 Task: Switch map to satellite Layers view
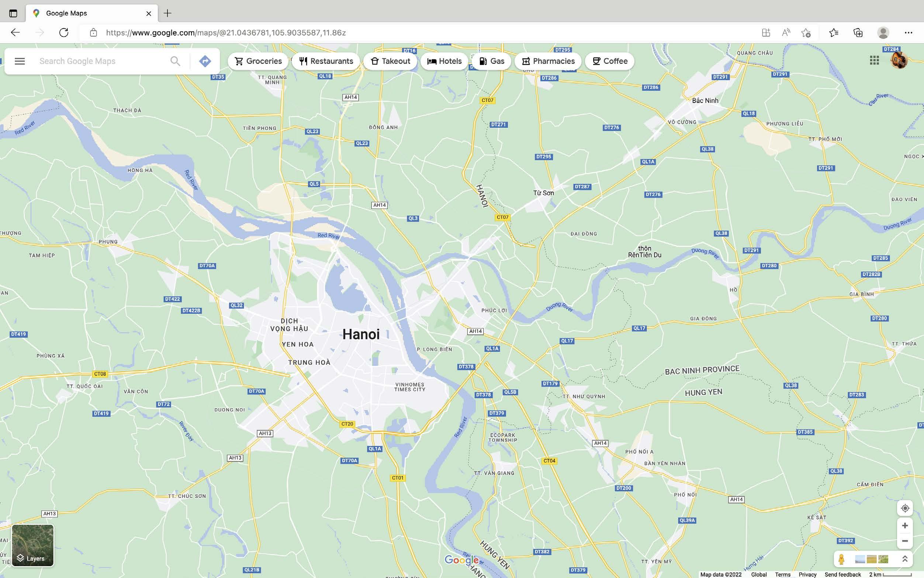[x=33, y=545]
